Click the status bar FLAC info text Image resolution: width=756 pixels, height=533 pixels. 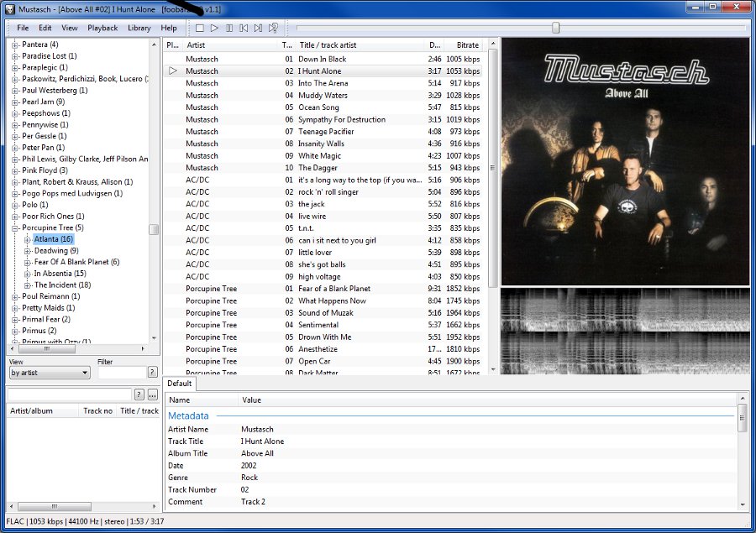click(85, 521)
